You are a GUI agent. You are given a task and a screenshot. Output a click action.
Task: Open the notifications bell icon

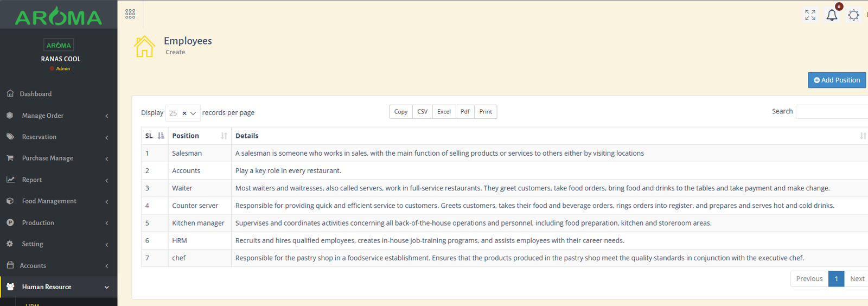pos(832,15)
